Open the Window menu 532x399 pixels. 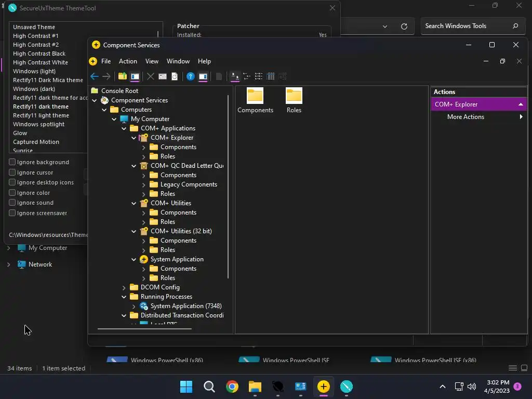[x=178, y=61]
